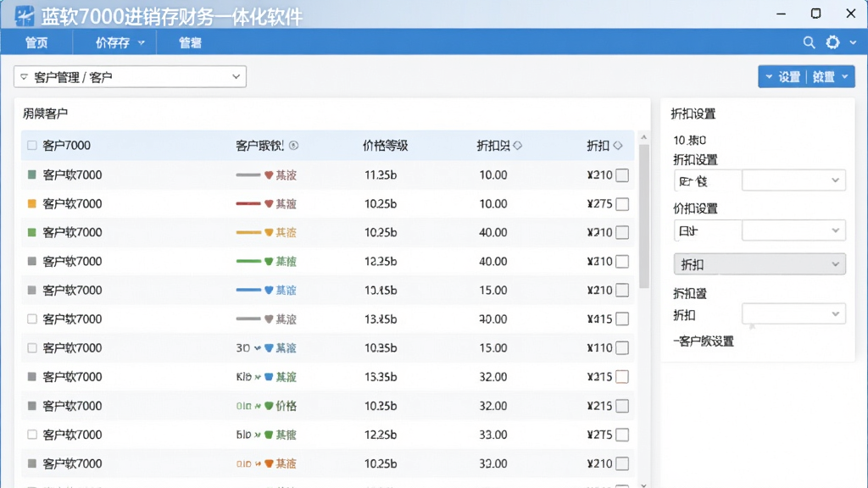
Task: Click the gray heart in the ¥415 row
Action: pyautogui.click(x=269, y=319)
